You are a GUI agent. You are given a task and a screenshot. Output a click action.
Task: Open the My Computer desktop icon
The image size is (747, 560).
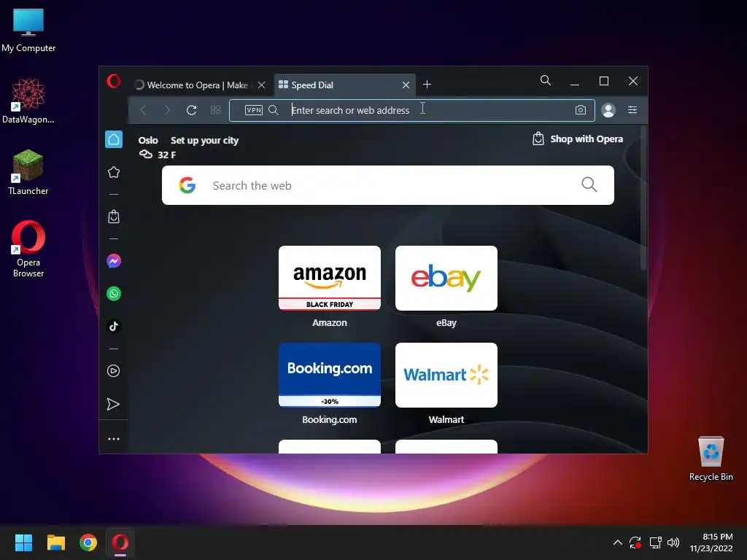(28, 30)
